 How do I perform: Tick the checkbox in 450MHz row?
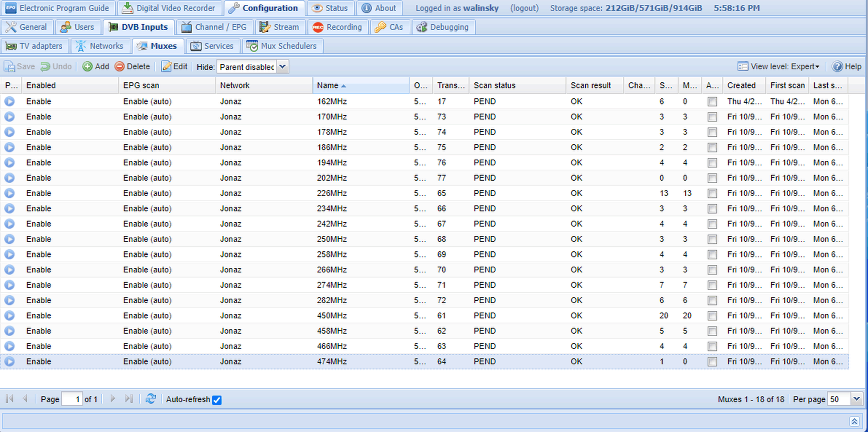pos(712,316)
